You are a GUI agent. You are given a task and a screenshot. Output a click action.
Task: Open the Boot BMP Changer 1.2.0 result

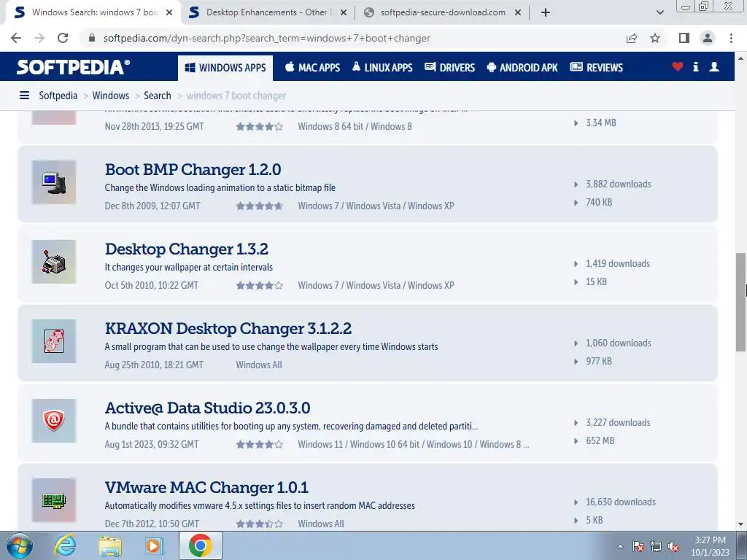193,169
